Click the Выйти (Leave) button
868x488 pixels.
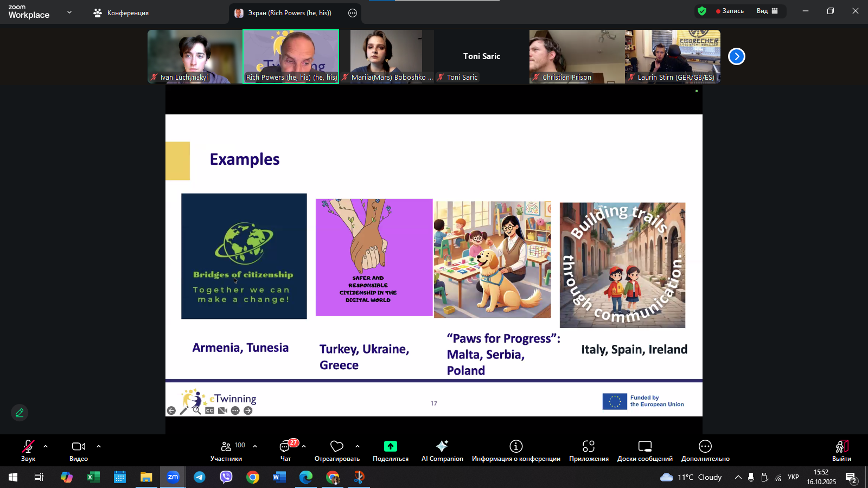[841, 450]
